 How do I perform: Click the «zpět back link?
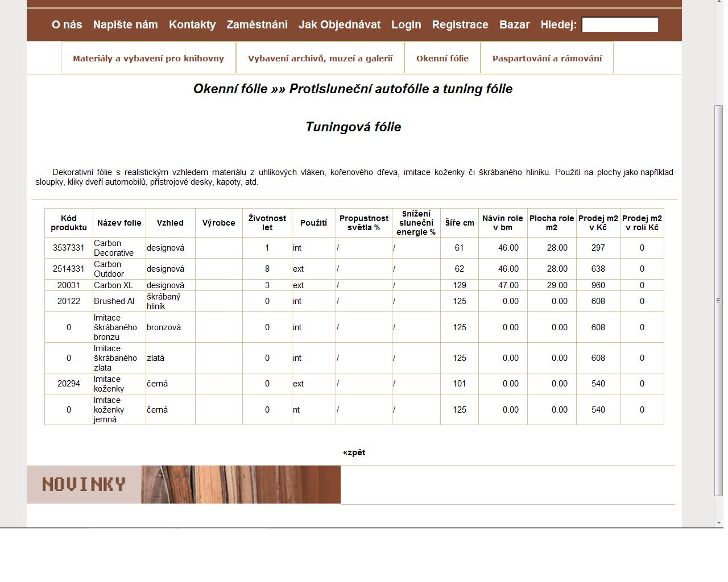pyautogui.click(x=354, y=452)
